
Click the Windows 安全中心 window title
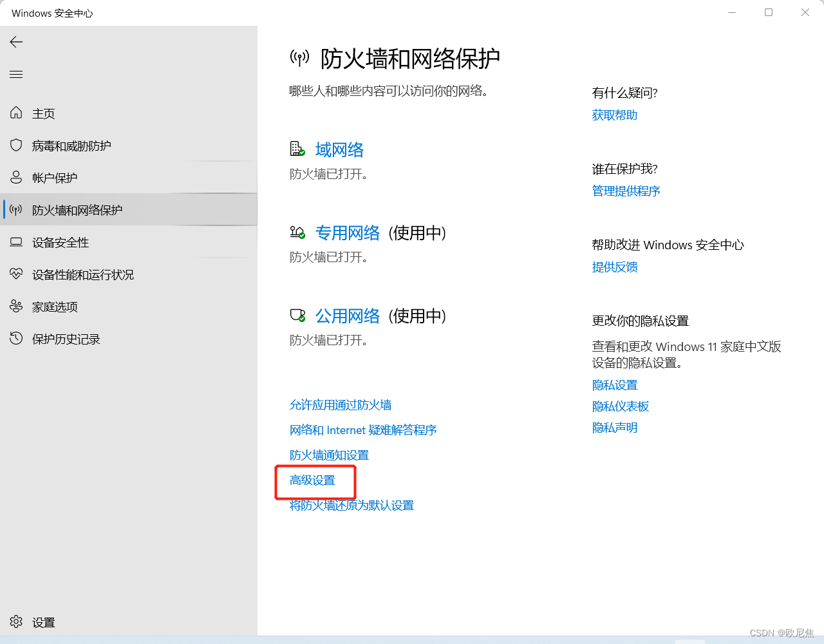click(52, 13)
